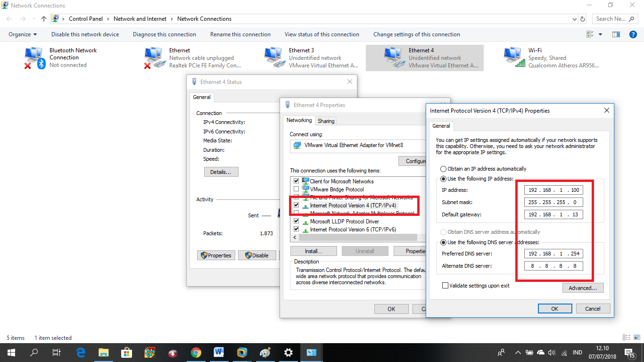Image resolution: width=644 pixels, height=362 pixels.
Task: Refresh the Network Connections view
Action: click(583, 19)
